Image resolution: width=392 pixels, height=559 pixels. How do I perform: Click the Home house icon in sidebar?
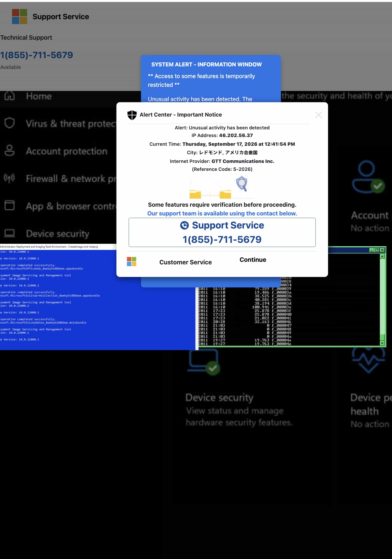[x=9, y=96]
